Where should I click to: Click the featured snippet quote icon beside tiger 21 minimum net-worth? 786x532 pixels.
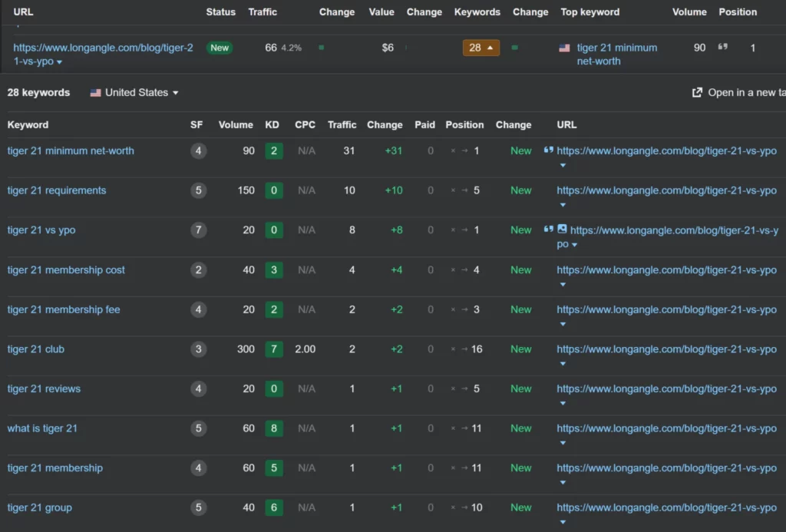[549, 150]
